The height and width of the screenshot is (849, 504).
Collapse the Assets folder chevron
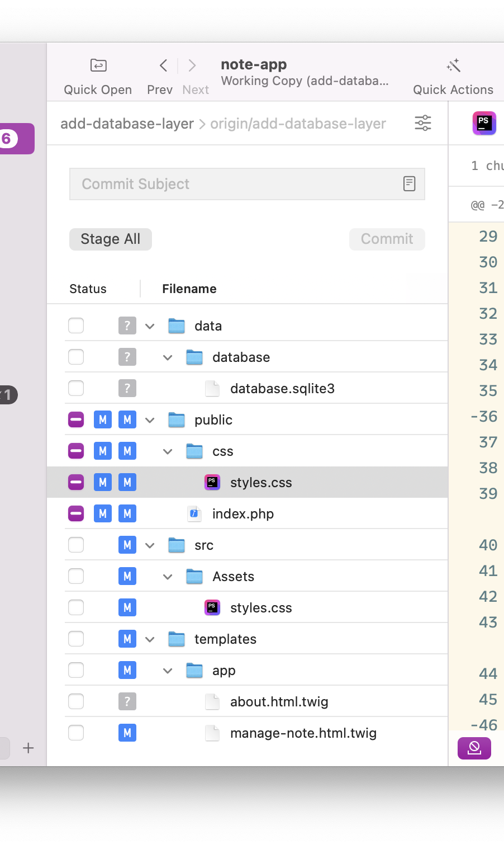point(168,577)
